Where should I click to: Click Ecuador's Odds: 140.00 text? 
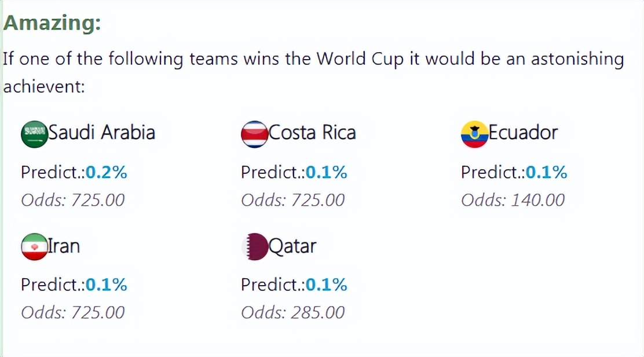[513, 200]
